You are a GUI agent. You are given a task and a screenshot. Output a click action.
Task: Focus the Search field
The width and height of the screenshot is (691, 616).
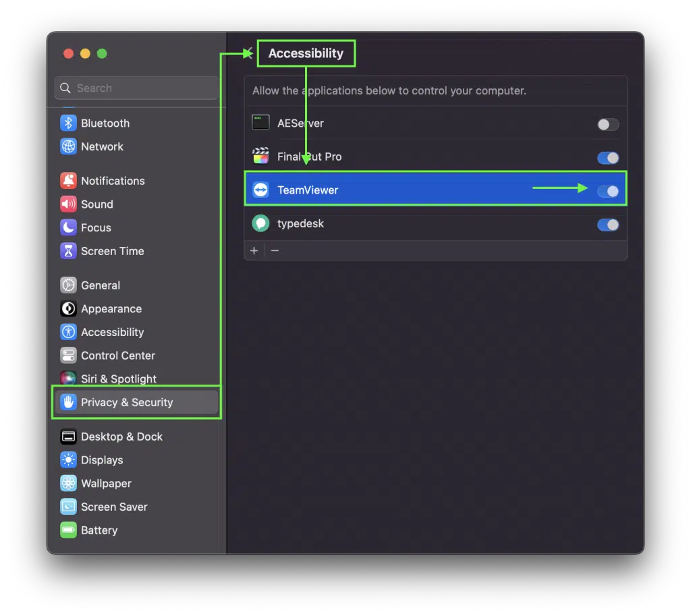[x=136, y=88]
